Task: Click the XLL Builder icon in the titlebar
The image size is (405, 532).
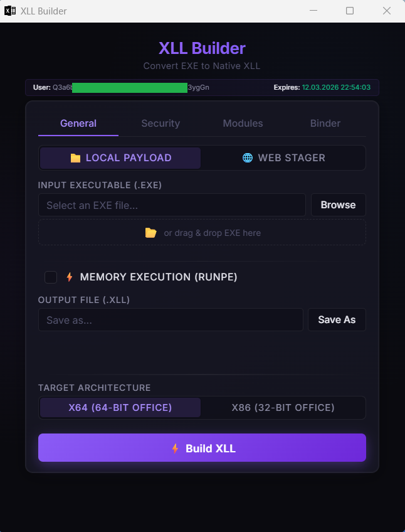Action: coord(11,11)
